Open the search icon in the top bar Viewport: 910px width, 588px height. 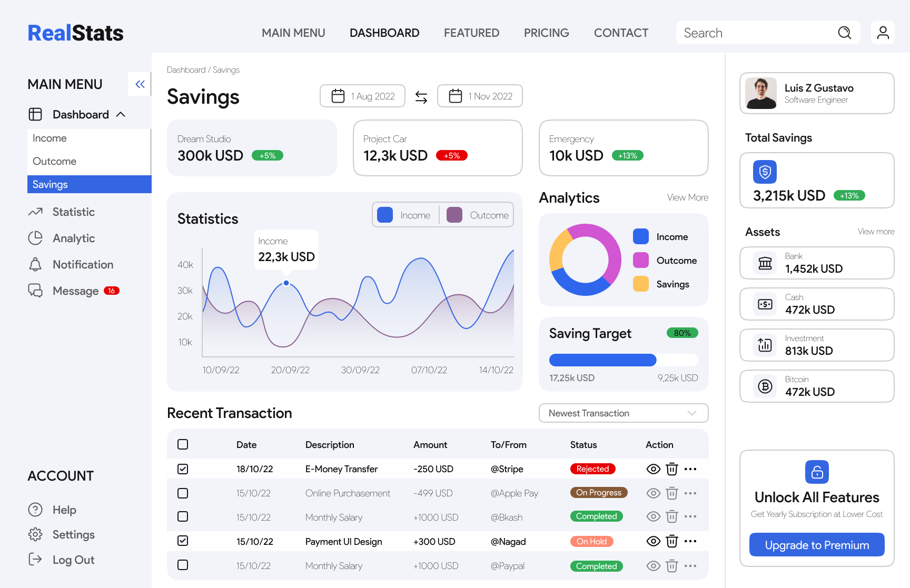[x=845, y=33]
